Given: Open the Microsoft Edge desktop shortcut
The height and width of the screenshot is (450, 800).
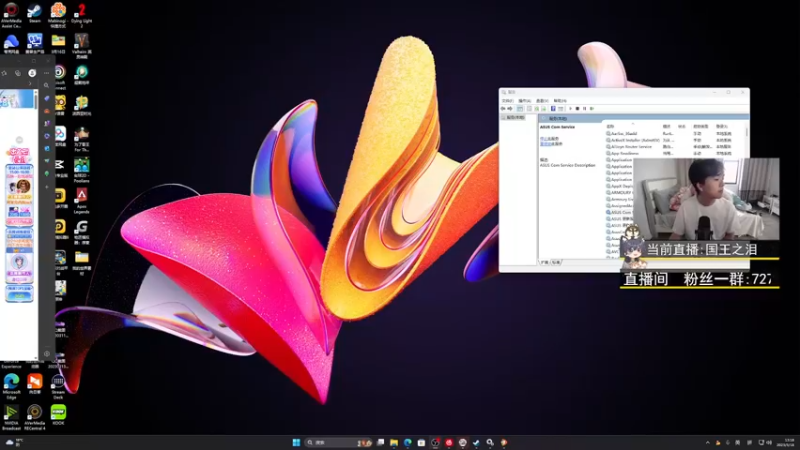Looking at the screenshot, I should pos(11,386).
